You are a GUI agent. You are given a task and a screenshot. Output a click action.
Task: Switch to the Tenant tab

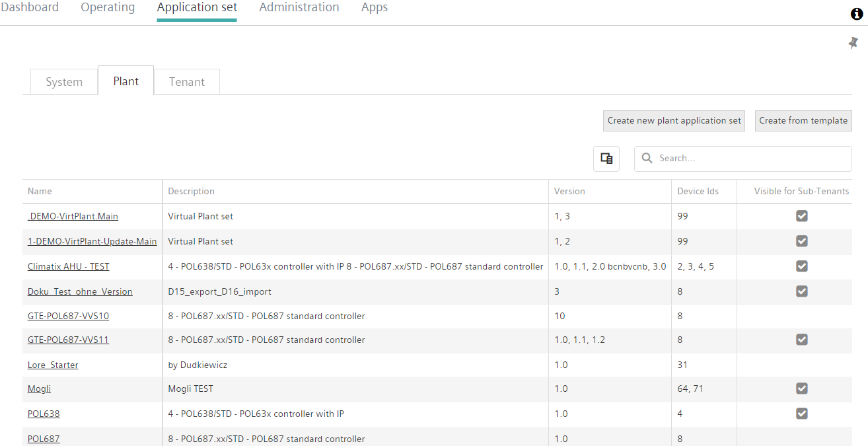point(187,82)
